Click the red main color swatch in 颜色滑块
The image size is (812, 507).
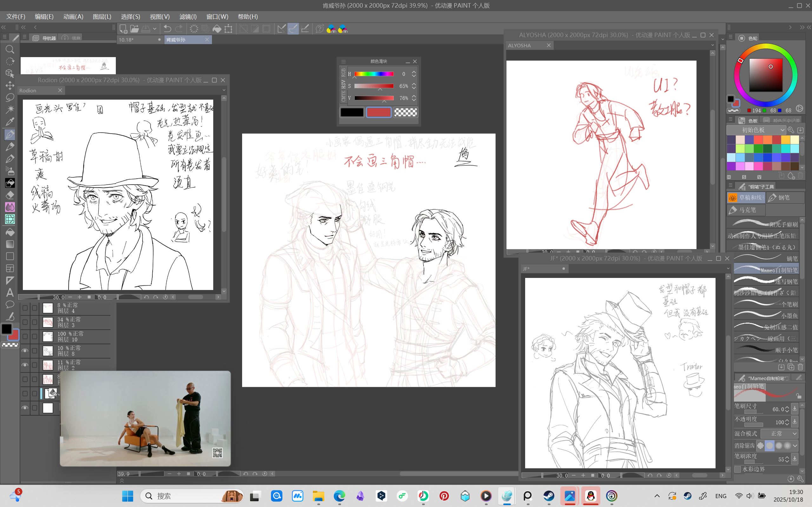(x=378, y=112)
